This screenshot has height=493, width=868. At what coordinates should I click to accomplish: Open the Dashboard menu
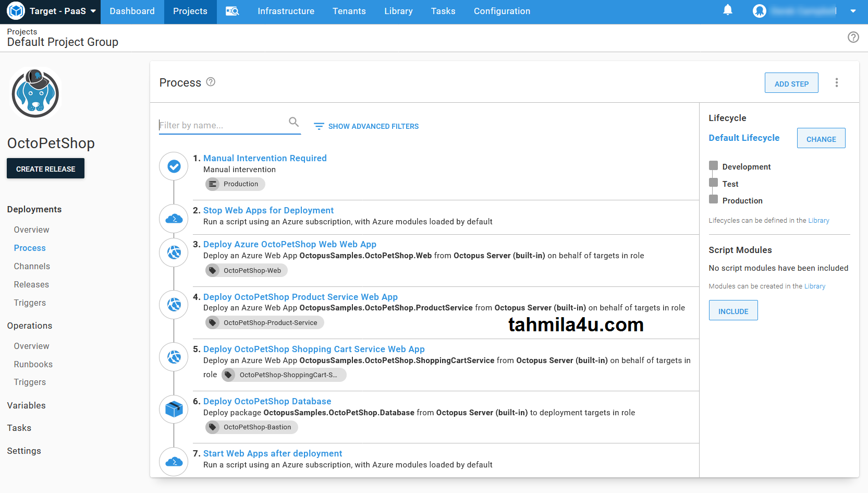(x=132, y=11)
